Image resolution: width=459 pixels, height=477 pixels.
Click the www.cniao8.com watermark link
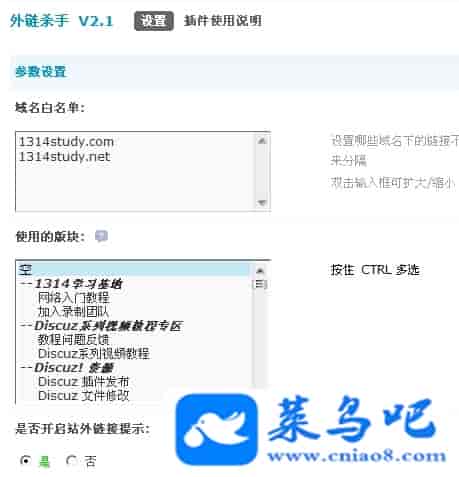[x=357, y=456]
